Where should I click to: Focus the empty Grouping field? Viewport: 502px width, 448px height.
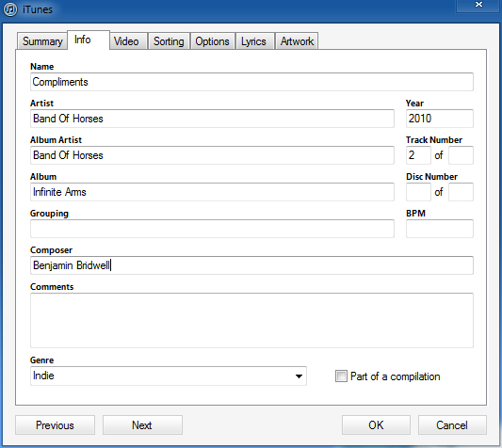212,229
